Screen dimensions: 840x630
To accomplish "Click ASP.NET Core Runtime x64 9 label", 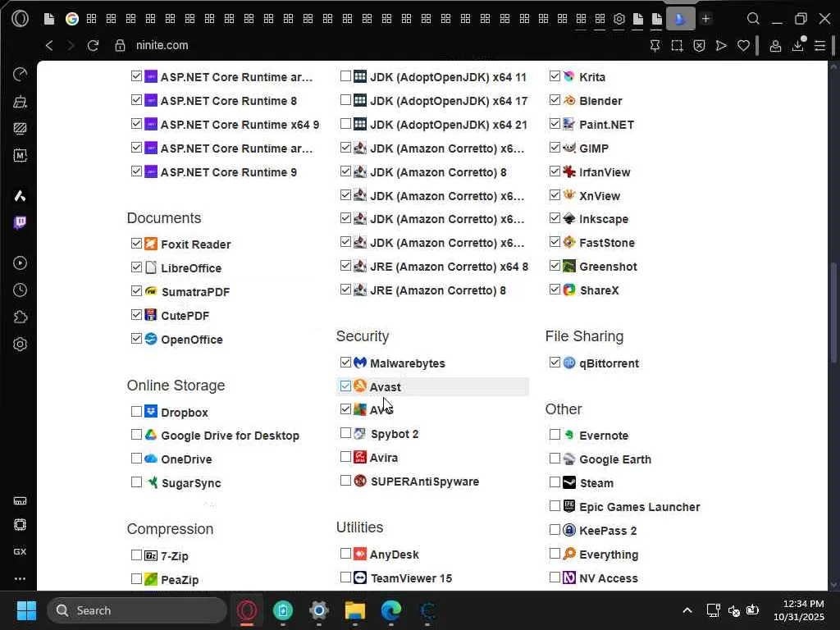I will pyautogui.click(x=240, y=125).
